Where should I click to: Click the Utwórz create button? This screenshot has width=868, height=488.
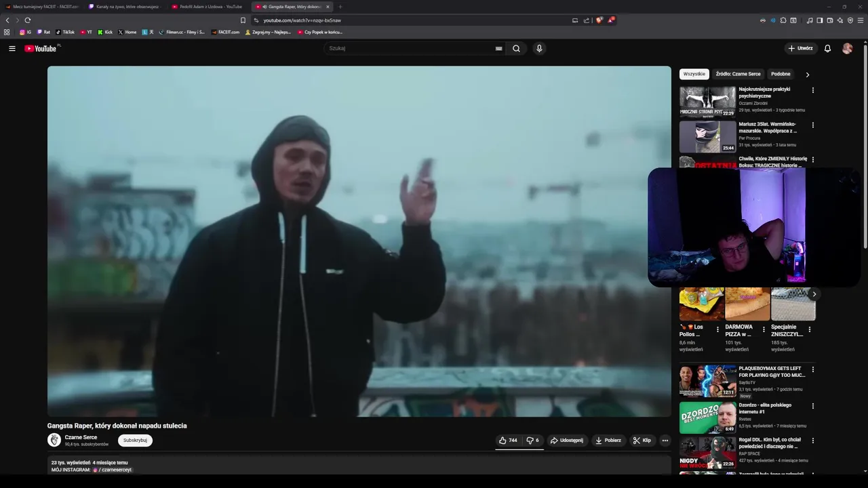click(801, 48)
